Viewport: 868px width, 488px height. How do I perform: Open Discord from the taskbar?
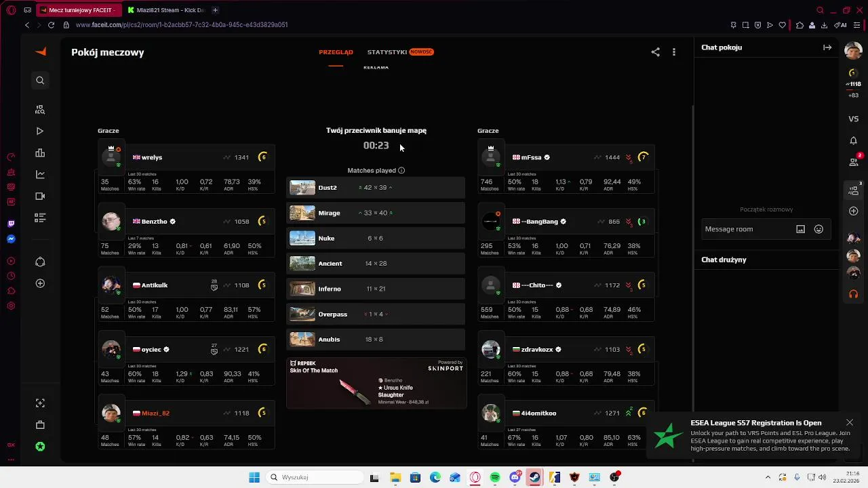pos(515,478)
